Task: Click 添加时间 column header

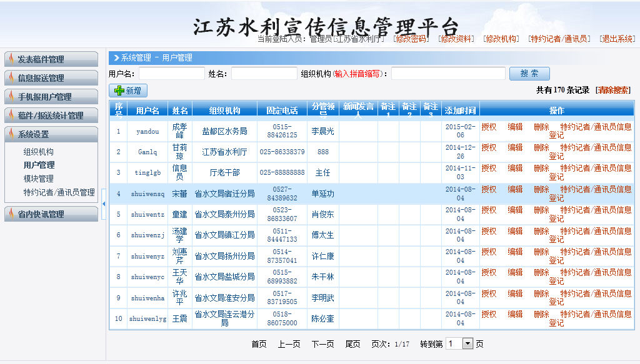Action: click(461, 111)
